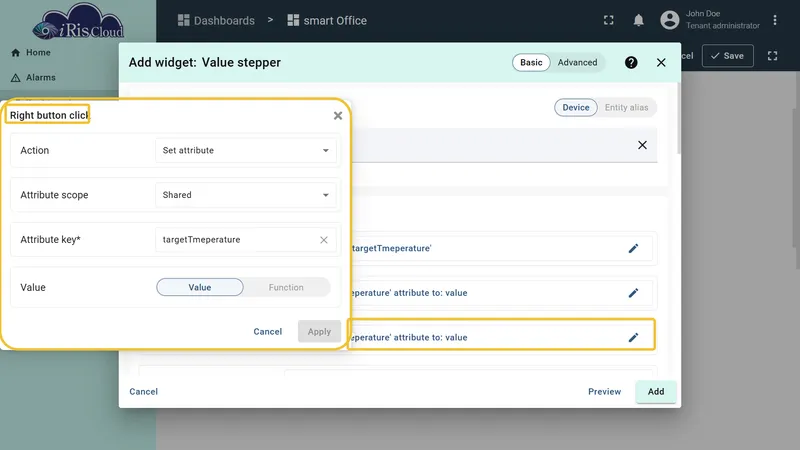This screenshot has width=800, height=450.
Task: Click the smart Office grid icon
Action: click(293, 20)
